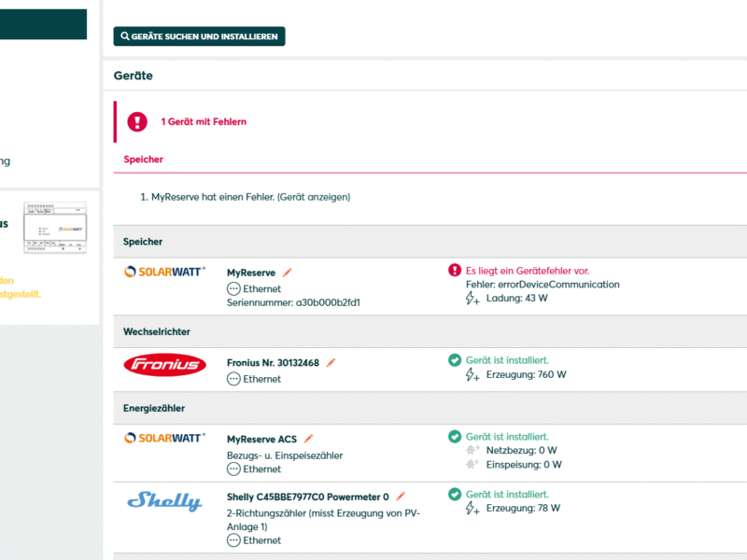Screen dimensions: 747x560
Task: Click the Ethernet icon under MyReserve
Action: (x=233, y=289)
